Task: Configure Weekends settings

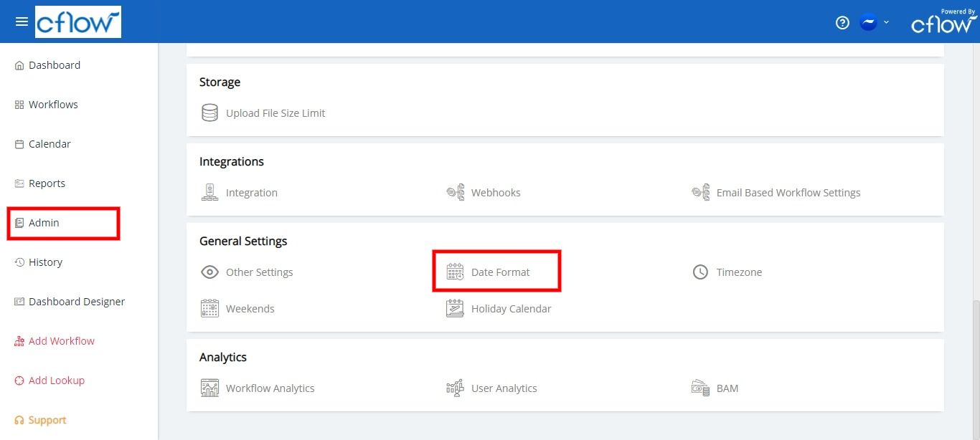Action: [250, 308]
